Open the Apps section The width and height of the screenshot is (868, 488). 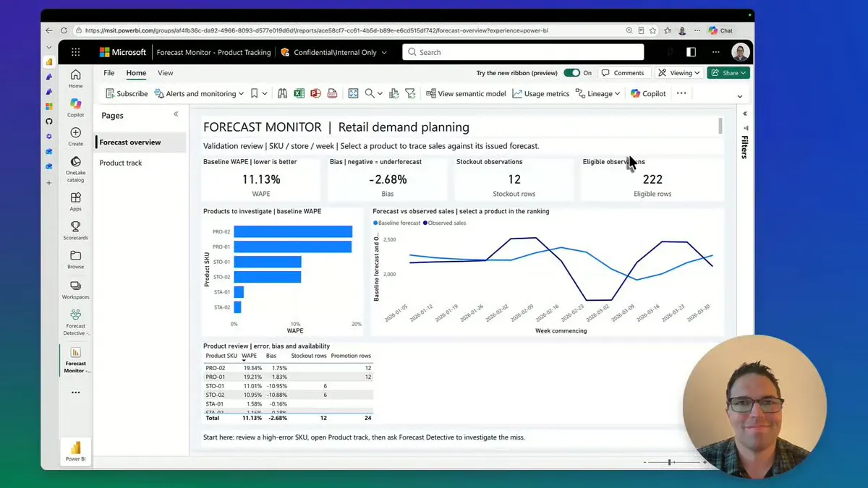pyautogui.click(x=75, y=202)
